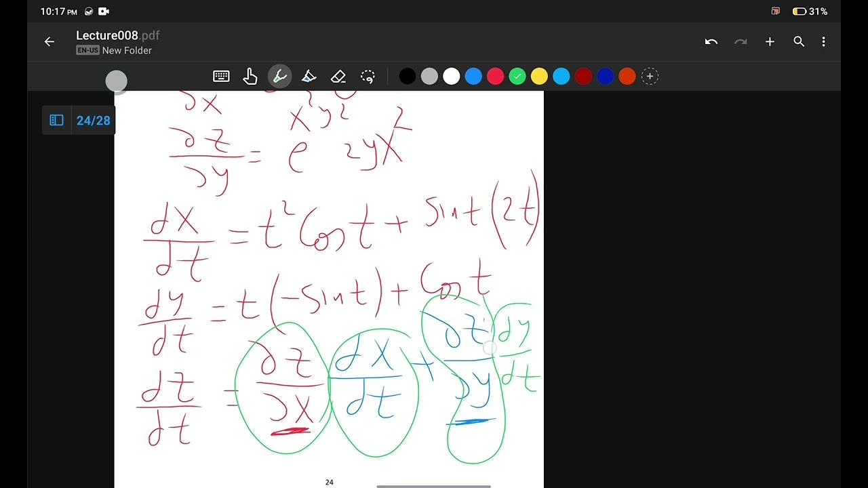Go back using the back arrow
Viewport: 868px width, 488px height.
tap(49, 42)
